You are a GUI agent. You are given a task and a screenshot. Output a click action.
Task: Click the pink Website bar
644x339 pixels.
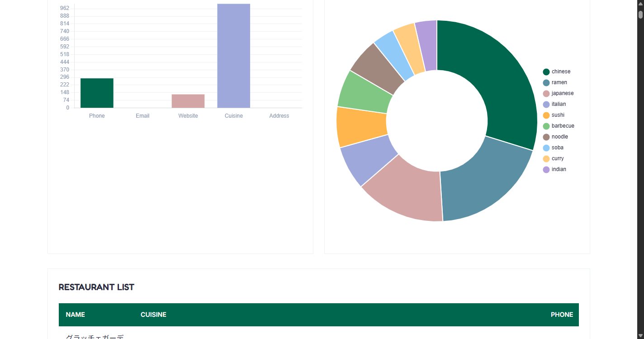188,101
